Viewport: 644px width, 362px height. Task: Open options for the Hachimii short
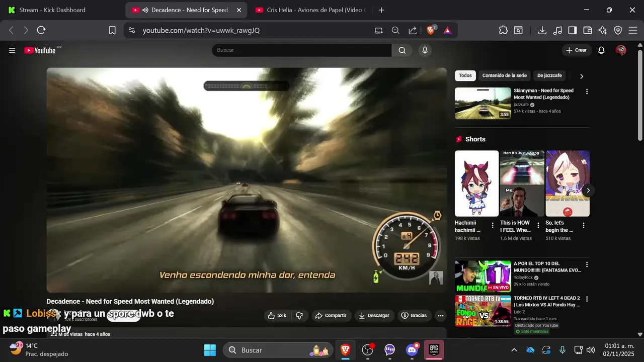[493, 225]
